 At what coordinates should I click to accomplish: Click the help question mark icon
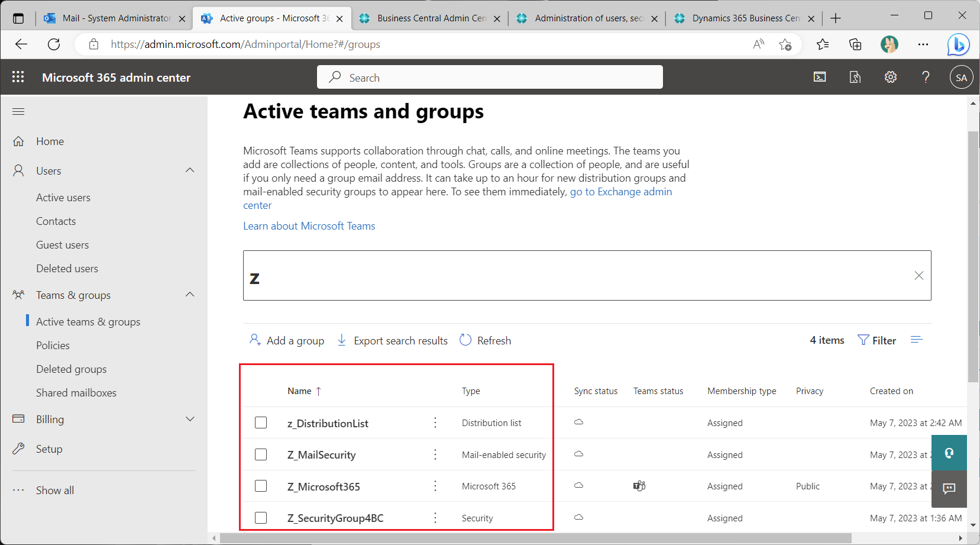point(926,77)
